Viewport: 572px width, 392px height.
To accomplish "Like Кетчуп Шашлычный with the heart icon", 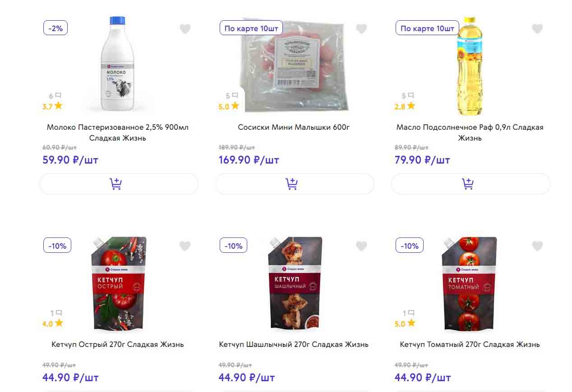I will tap(361, 246).
